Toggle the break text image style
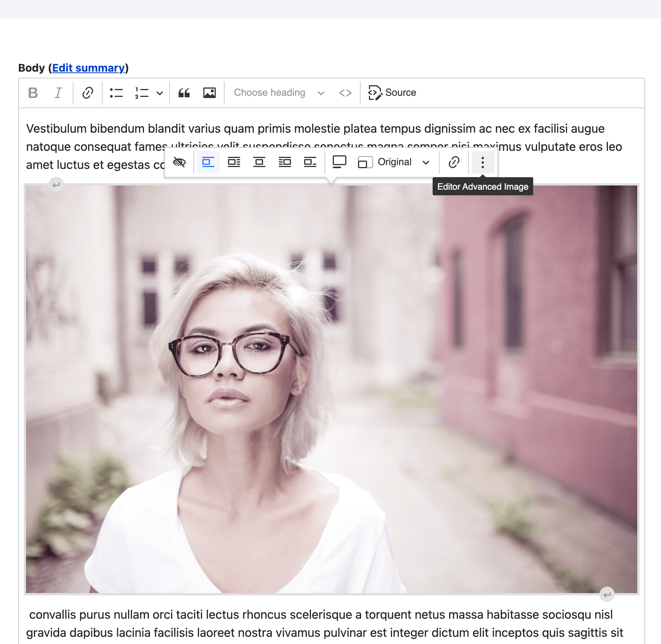The width and height of the screenshot is (661, 644). (x=208, y=162)
